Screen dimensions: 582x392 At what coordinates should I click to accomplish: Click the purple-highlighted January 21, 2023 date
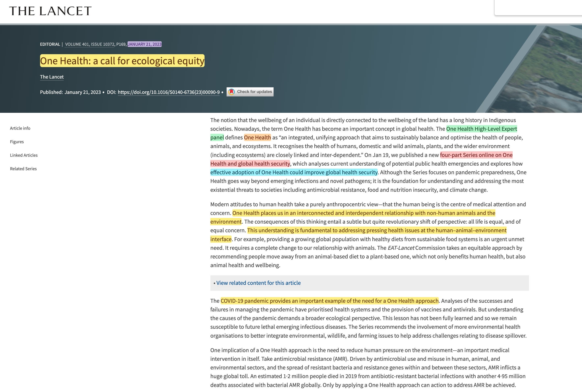click(x=144, y=44)
